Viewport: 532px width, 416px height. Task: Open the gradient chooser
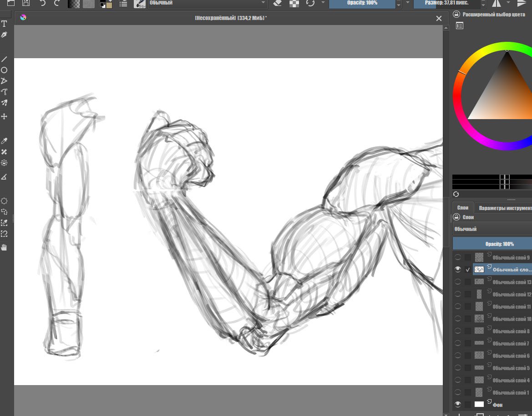pyautogui.click(x=74, y=3)
